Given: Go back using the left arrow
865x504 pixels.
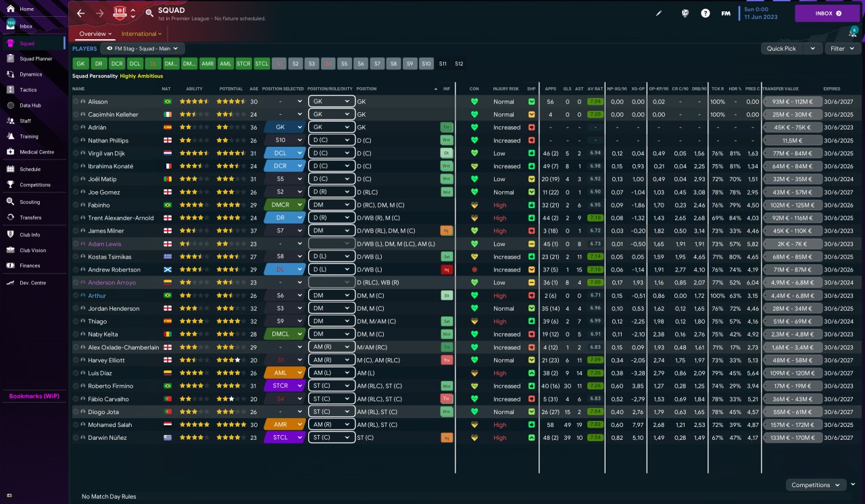Looking at the screenshot, I should (81, 13).
